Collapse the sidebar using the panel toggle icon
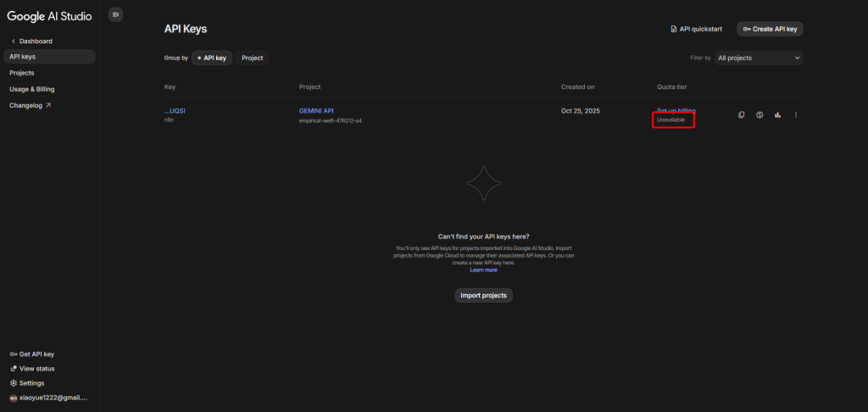This screenshot has width=868, height=412. pos(116,14)
